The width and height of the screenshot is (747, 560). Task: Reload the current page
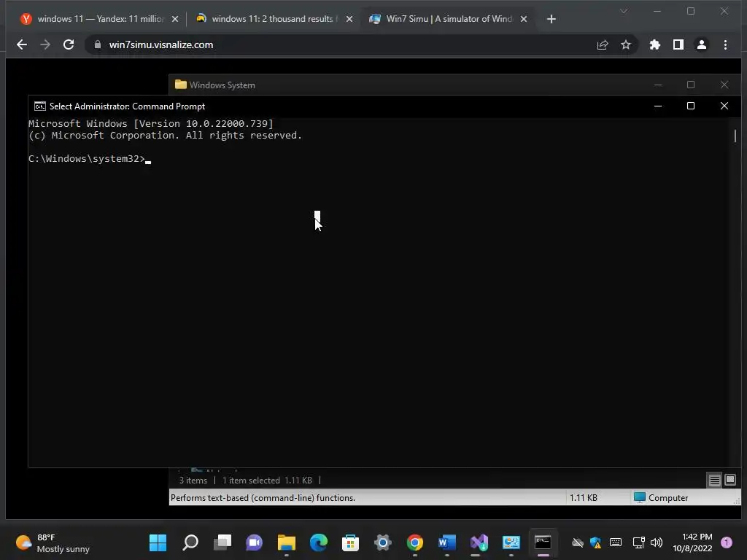click(69, 44)
